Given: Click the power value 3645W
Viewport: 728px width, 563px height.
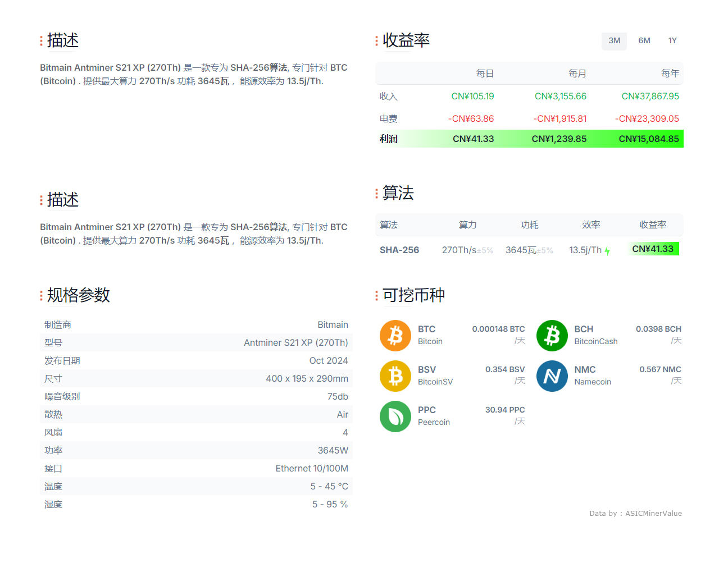Looking at the screenshot, I should click(333, 451).
